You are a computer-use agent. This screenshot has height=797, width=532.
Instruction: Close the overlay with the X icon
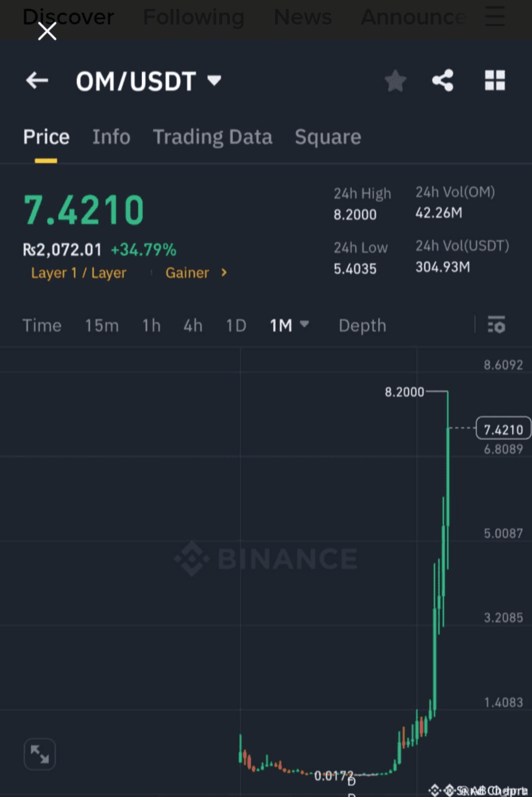click(47, 32)
